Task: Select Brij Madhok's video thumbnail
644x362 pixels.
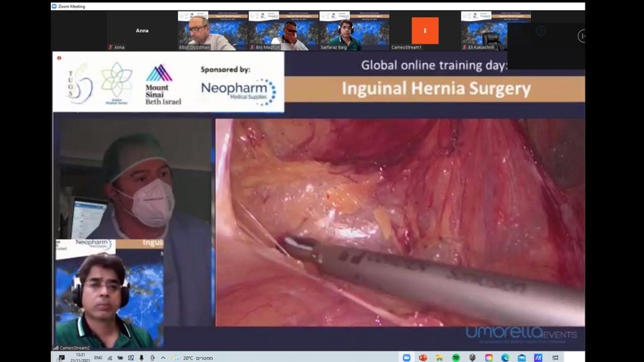Action: pos(283,31)
